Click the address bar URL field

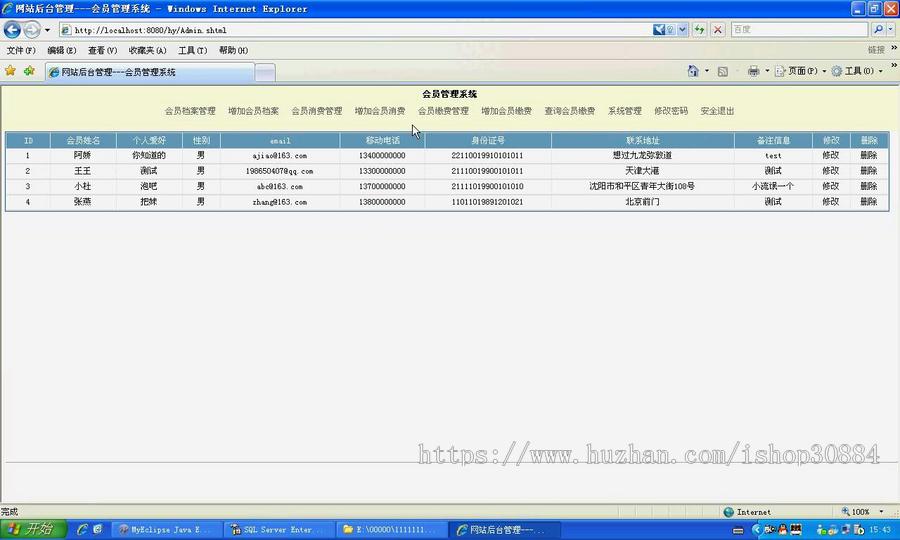click(355, 30)
